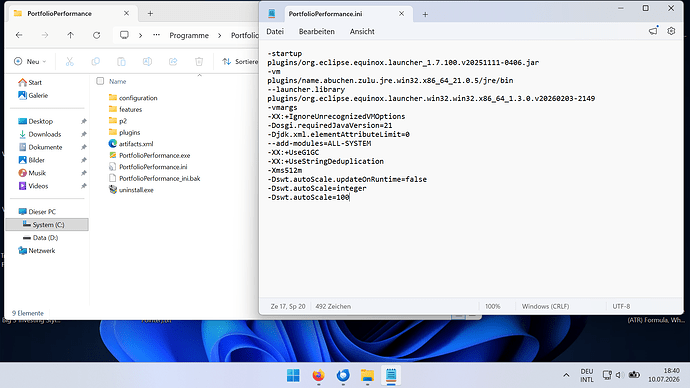Image resolution: width=690 pixels, height=388 pixels.
Task: Open the Ansicht menu in Notepad
Action: click(x=362, y=32)
